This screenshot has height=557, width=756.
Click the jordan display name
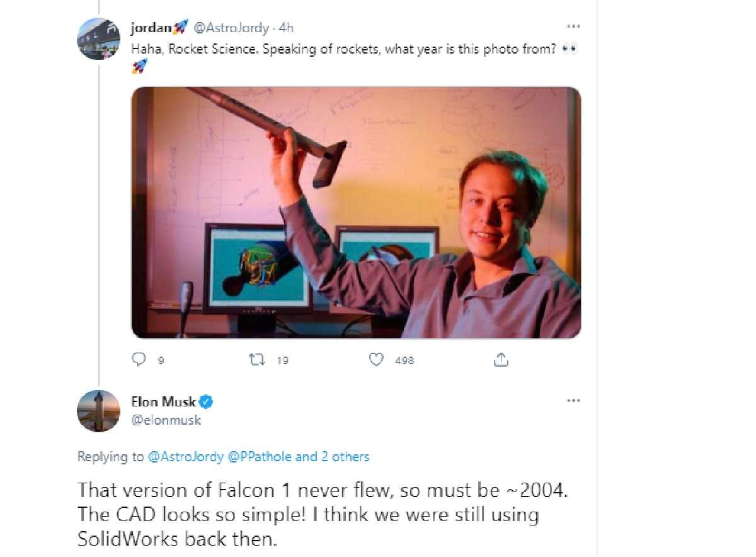pos(152,28)
